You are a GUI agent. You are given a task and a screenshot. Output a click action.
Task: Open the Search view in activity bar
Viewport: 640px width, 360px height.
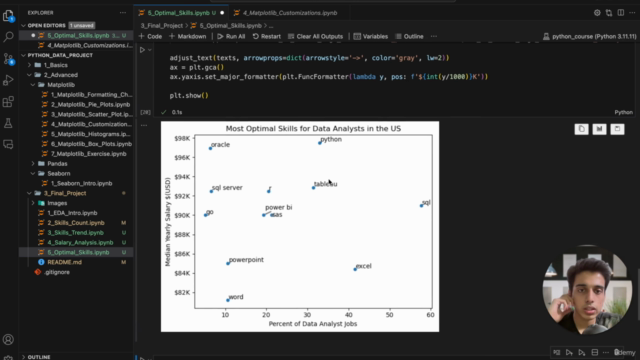coord(8,37)
